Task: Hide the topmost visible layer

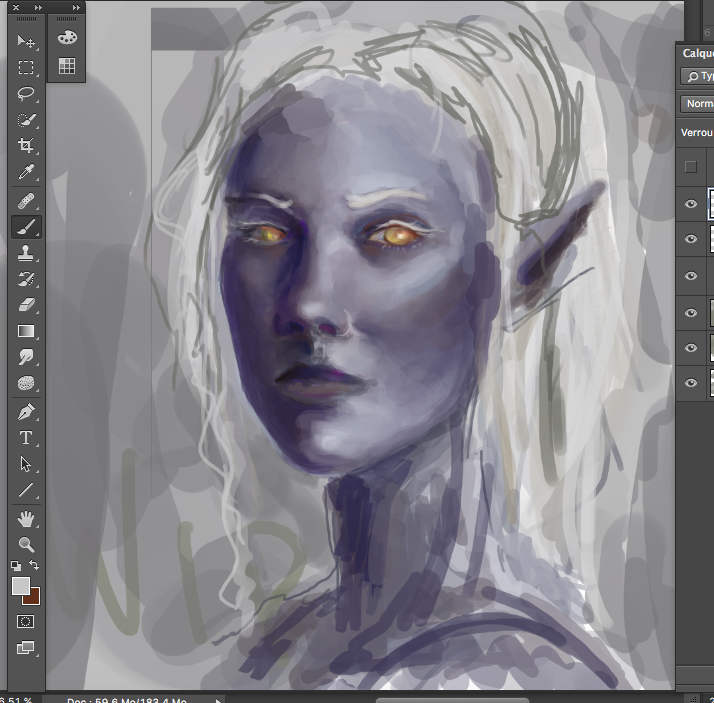Action: pos(690,204)
